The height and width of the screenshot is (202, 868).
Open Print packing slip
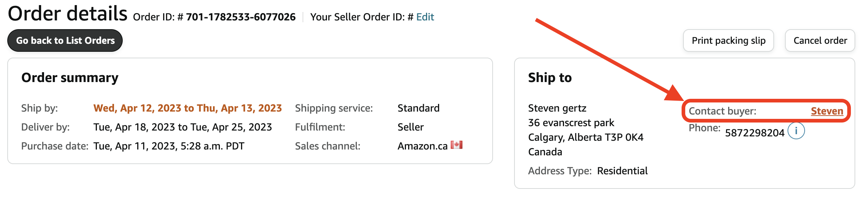(729, 40)
